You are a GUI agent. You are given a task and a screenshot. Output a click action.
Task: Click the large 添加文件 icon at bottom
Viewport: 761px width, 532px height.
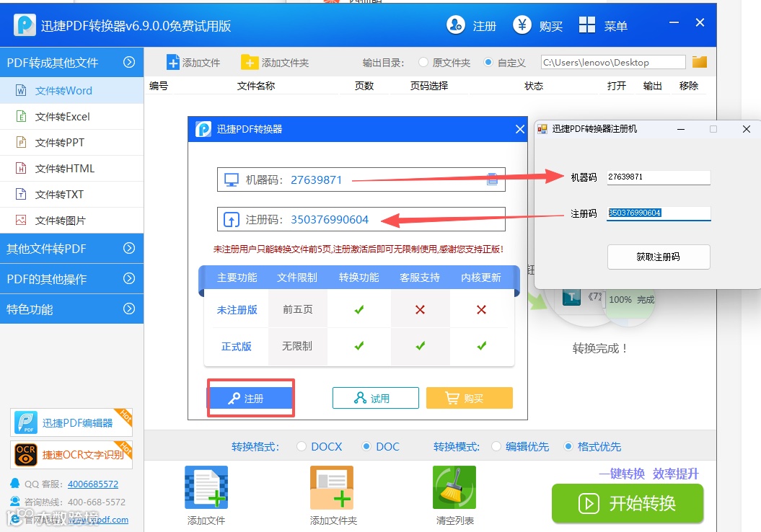pos(206,487)
